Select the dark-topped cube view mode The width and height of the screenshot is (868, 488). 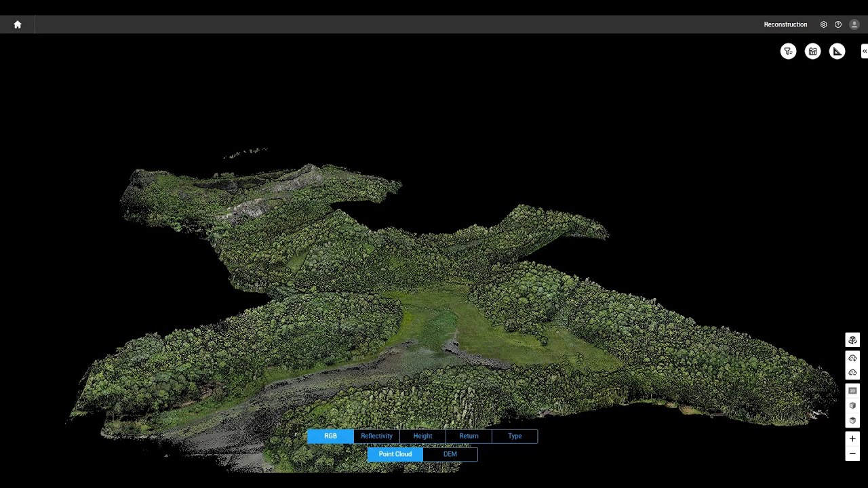(x=852, y=420)
